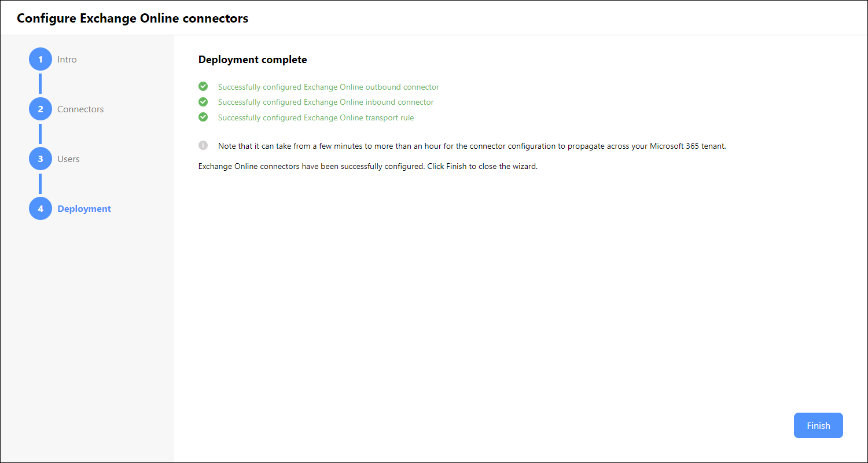Open the Connectors step label

tap(80, 109)
